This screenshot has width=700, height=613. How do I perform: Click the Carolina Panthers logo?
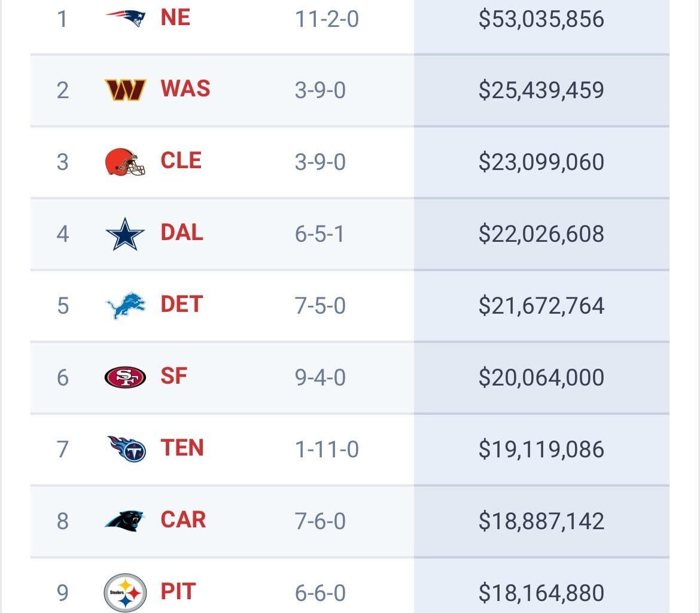pyautogui.click(x=125, y=520)
